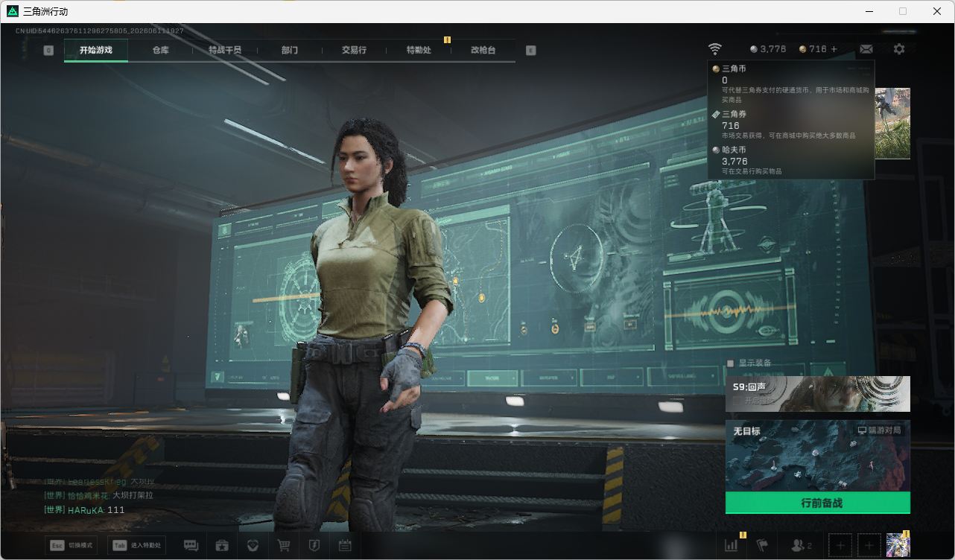The height and width of the screenshot is (560, 955).
Task: Go to the 部门 tab
Action: 290,50
